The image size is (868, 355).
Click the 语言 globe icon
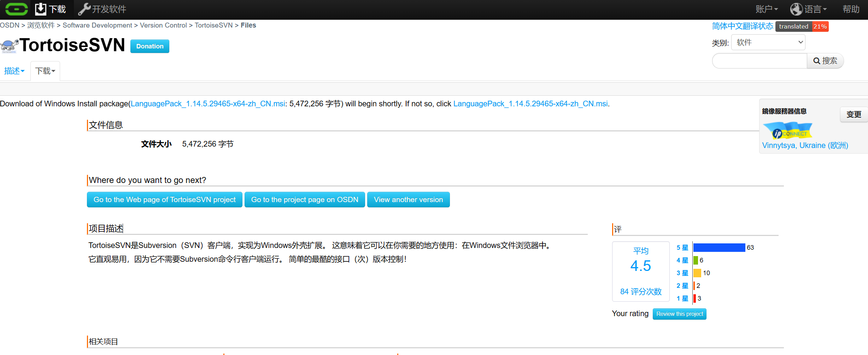(x=796, y=9)
